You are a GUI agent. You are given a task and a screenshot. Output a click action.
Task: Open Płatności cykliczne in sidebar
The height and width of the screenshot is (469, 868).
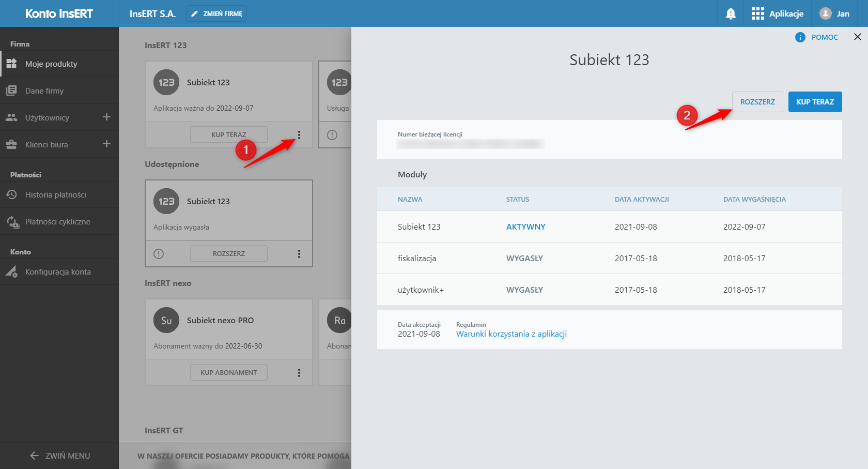[59, 221]
